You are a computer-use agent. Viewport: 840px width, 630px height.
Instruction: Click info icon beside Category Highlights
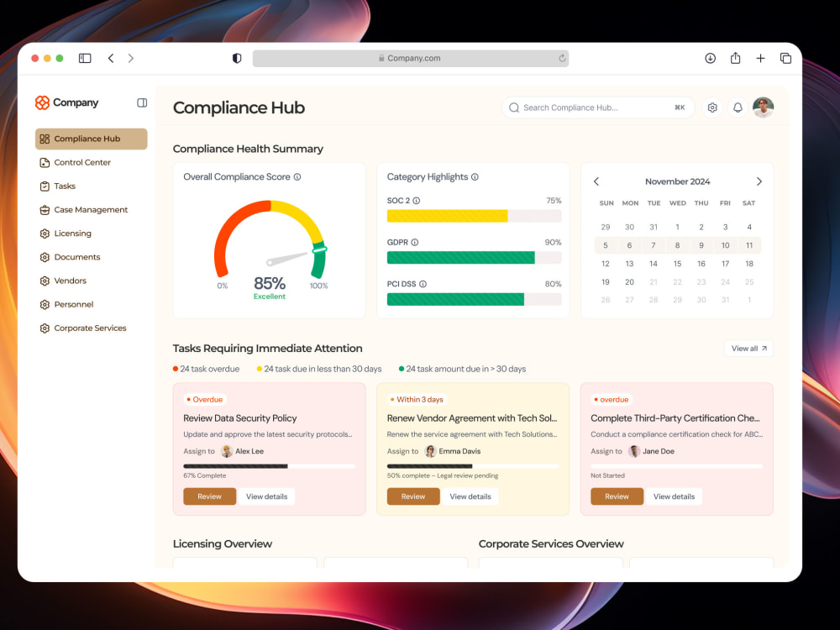pyautogui.click(x=475, y=176)
